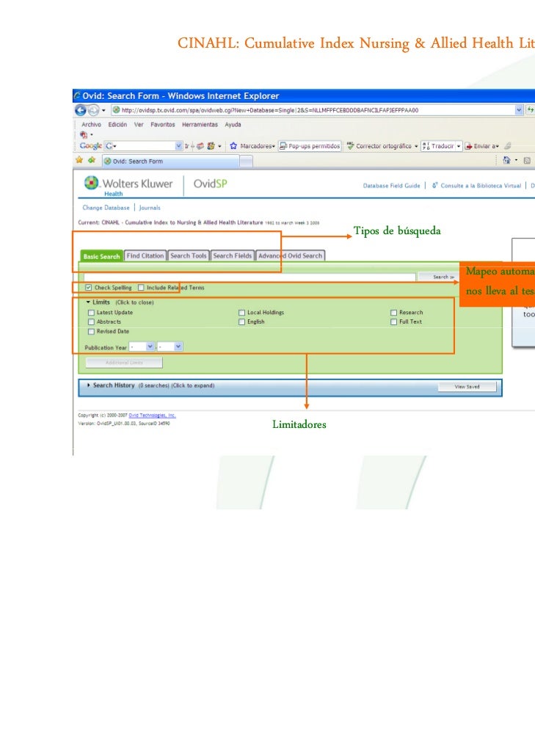Open the recent pages dropdown beside Forward
This screenshot has width=535, height=756.
pos(103,110)
